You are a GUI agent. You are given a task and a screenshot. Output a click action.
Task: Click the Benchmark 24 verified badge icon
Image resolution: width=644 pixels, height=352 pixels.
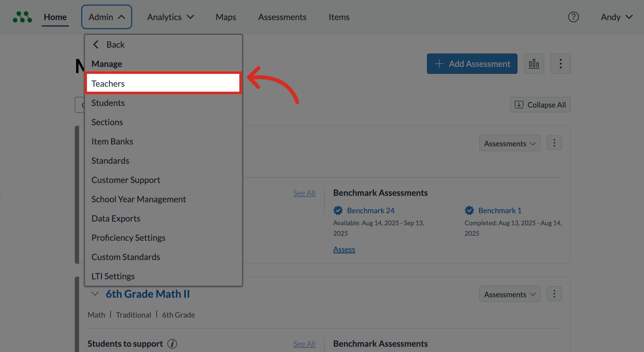pyautogui.click(x=338, y=210)
